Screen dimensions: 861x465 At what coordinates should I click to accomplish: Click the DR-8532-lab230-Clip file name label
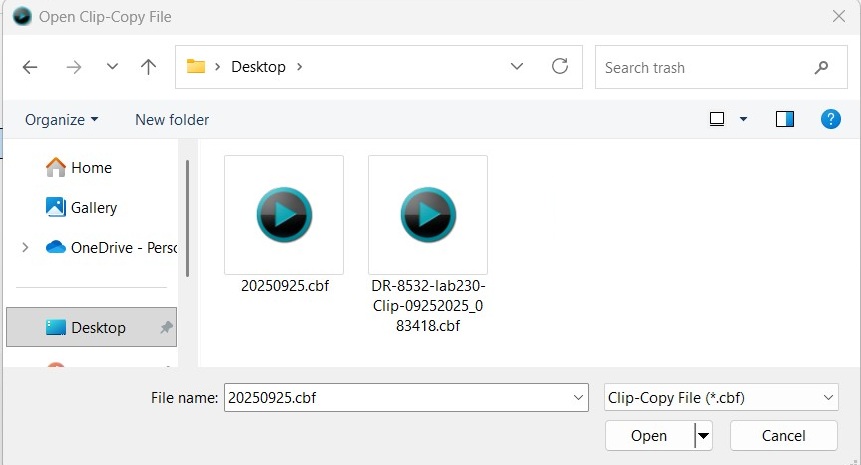click(x=428, y=306)
